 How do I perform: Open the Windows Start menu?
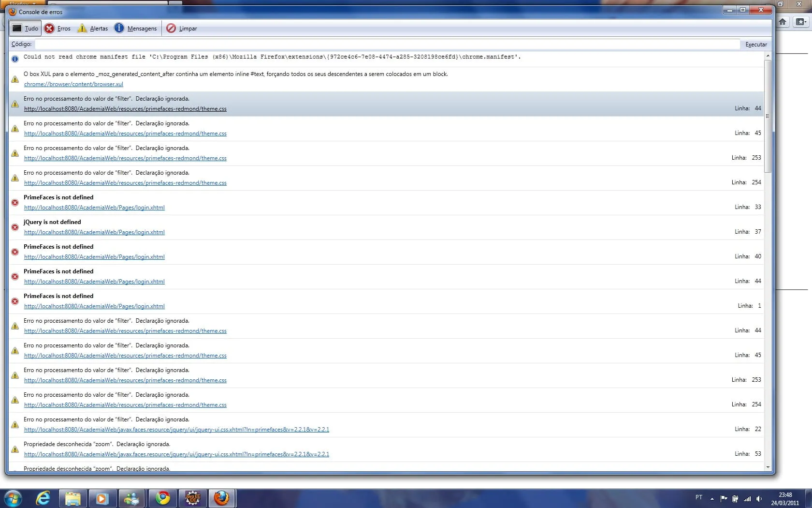tap(13, 498)
